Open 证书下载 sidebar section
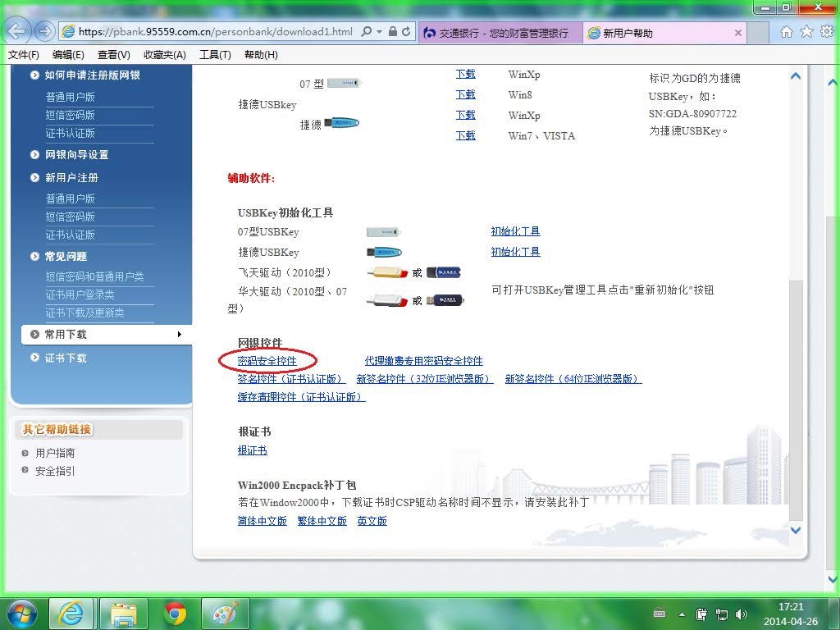This screenshot has width=840, height=630. point(66,358)
